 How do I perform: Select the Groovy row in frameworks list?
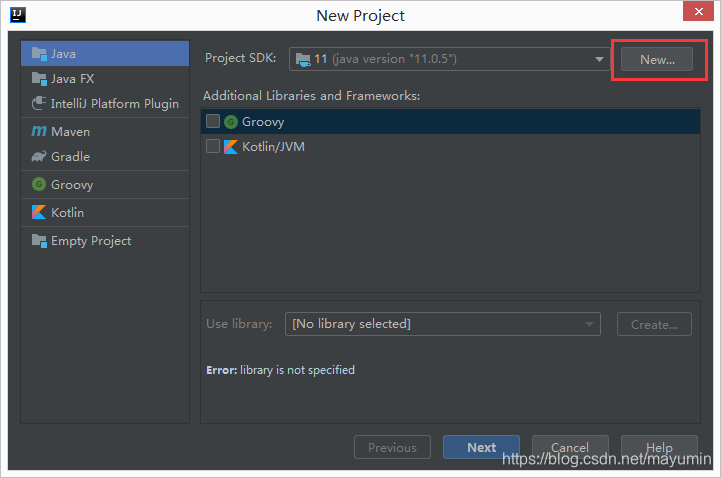pyautogui.click(x=450, y=122)
